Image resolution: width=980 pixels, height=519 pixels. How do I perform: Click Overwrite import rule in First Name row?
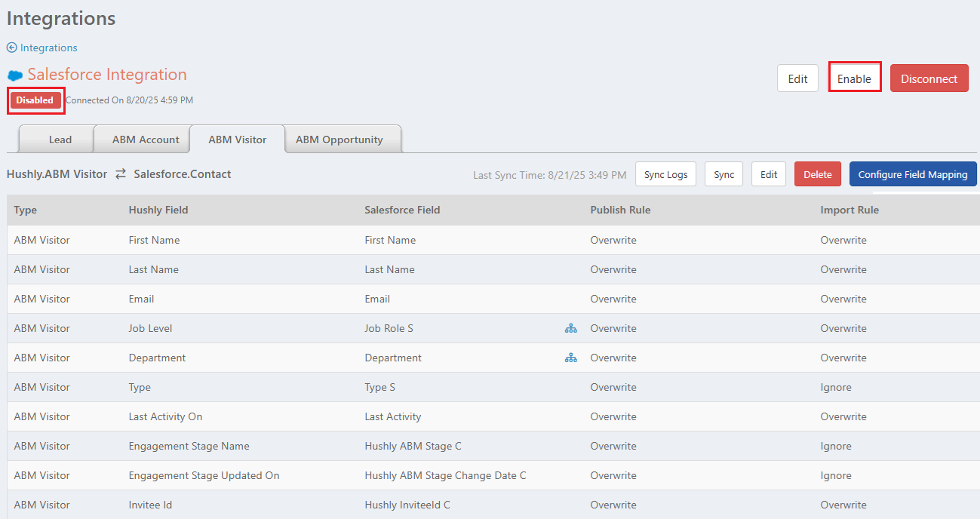coord(843,240)
